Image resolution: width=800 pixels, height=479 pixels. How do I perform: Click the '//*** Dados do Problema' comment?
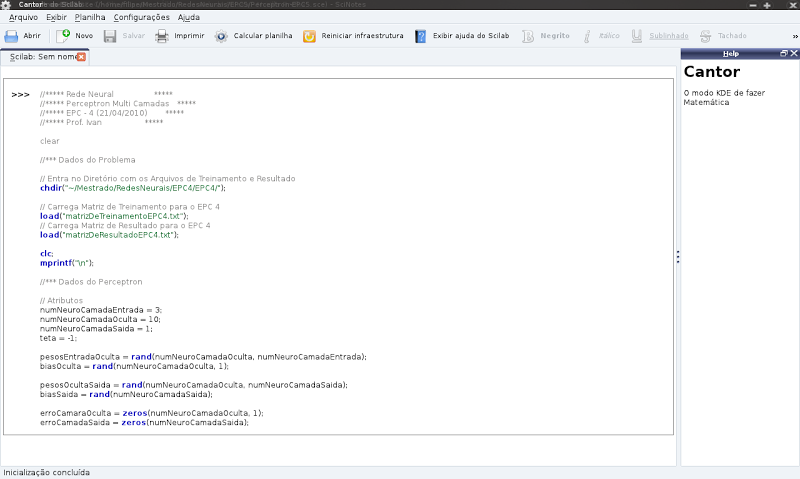88,160
